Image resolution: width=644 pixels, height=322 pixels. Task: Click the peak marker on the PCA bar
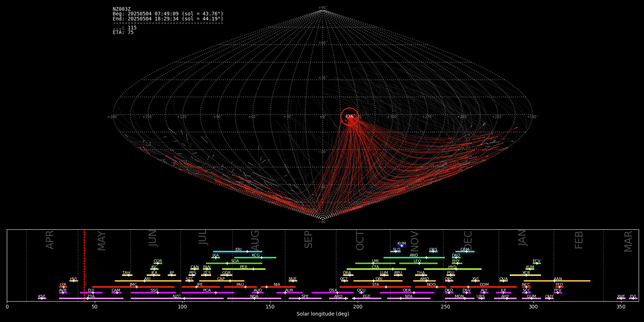pyautogui.click(x=215, y=293)
